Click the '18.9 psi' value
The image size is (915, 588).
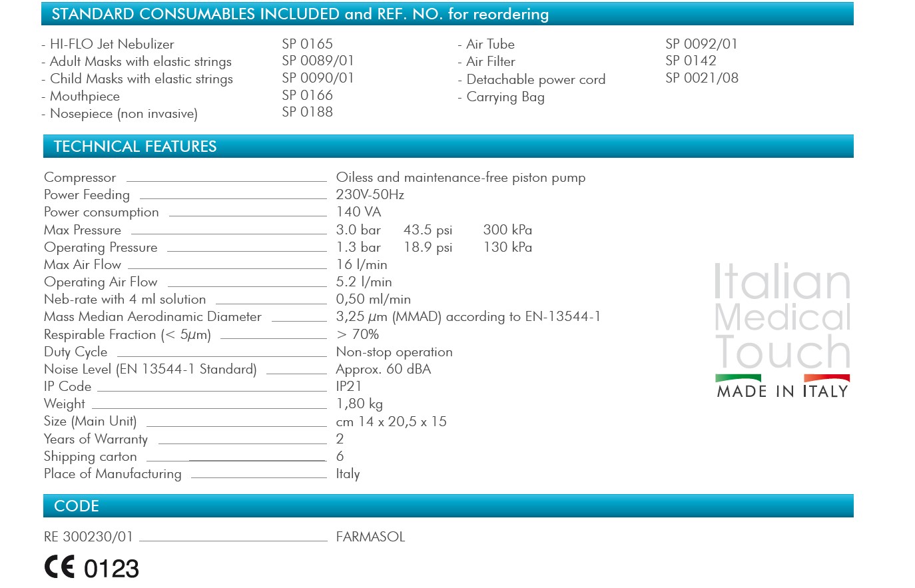point(428,248)
